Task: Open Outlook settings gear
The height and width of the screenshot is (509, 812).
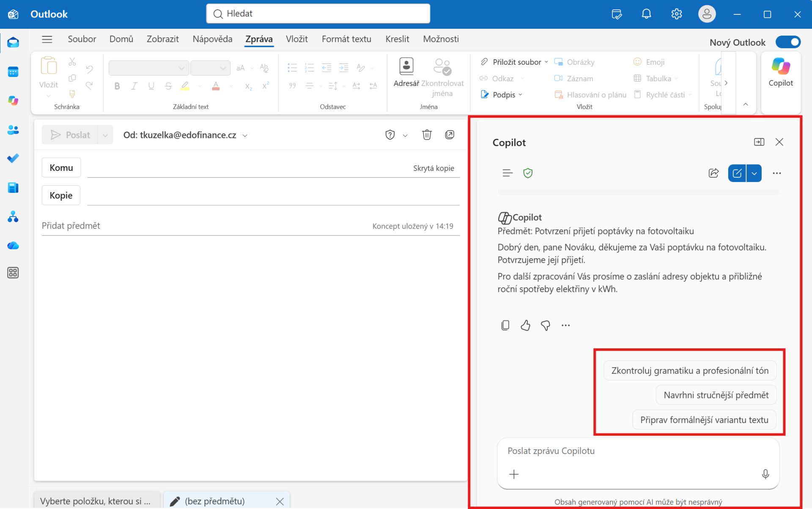Action: 676,14
